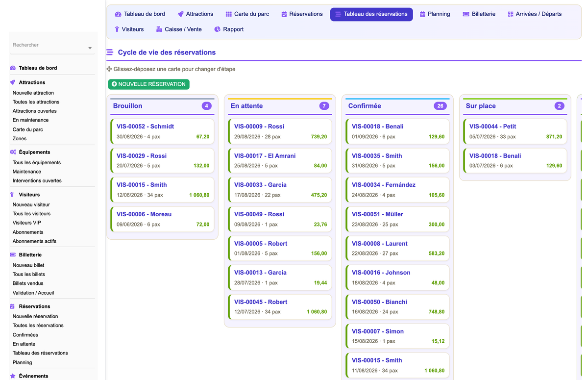Screen dimensions: 588x380
Task: Click the plus icon in Nouvelle réservation button
Action: pos(114,84)
